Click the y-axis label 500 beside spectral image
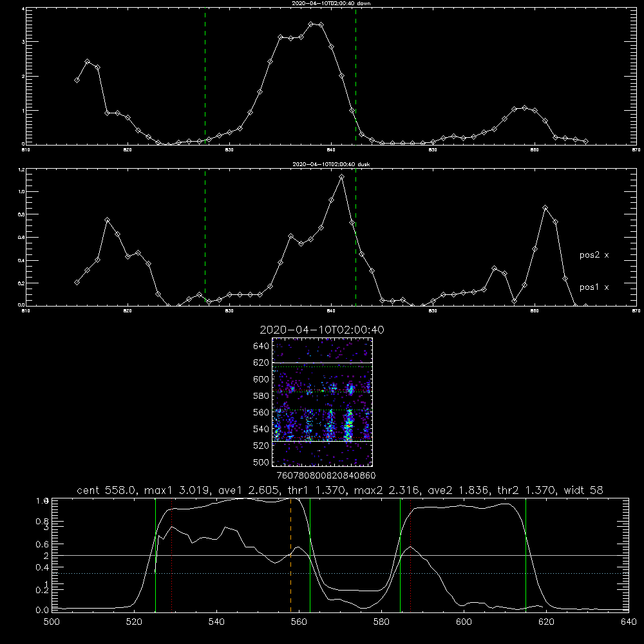The width and height of the screenshot is (644, 644). point(261,462)
